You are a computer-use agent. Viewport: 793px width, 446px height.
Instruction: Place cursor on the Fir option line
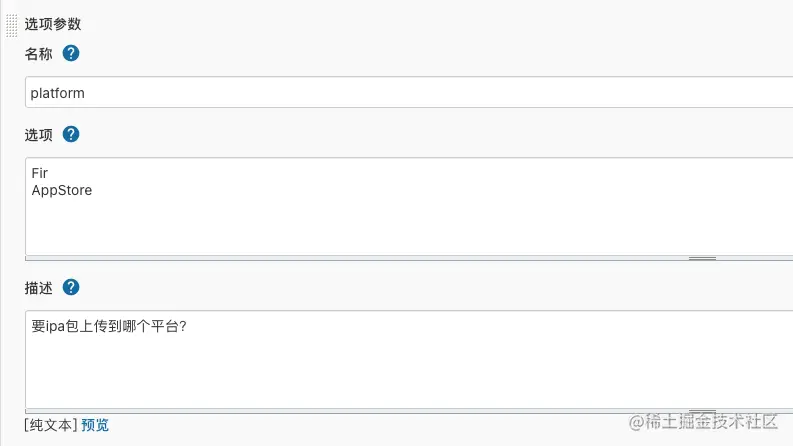coord(40,173)
